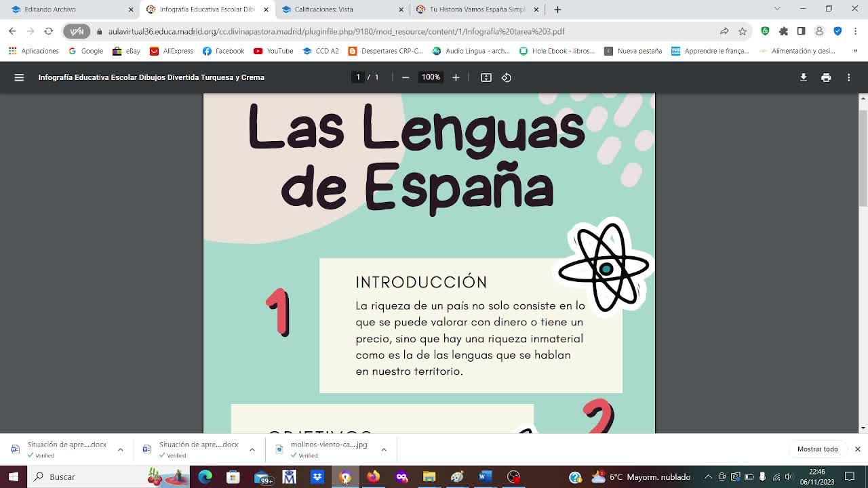
Task: Fit the PDF to page
Action: pos(486,77)
